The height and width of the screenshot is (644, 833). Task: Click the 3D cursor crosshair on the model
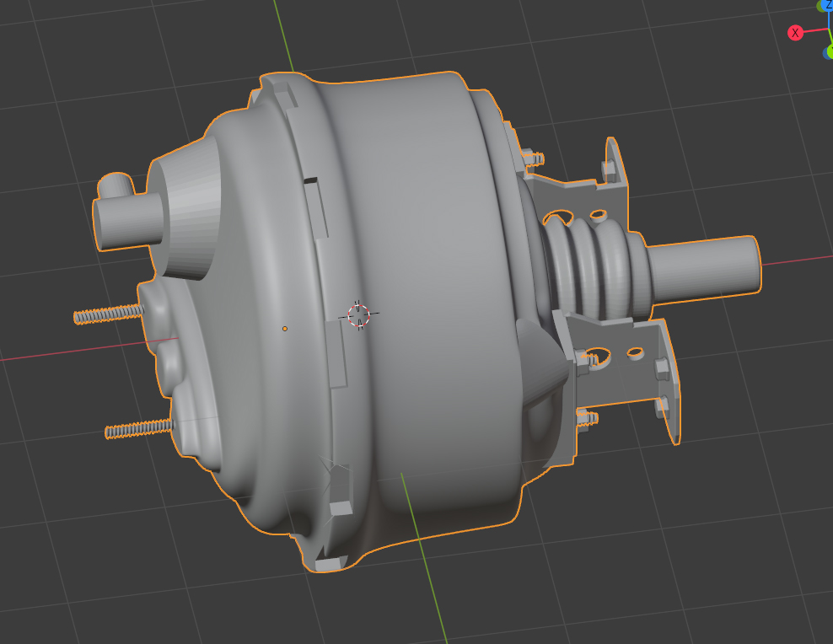[358, 315]
